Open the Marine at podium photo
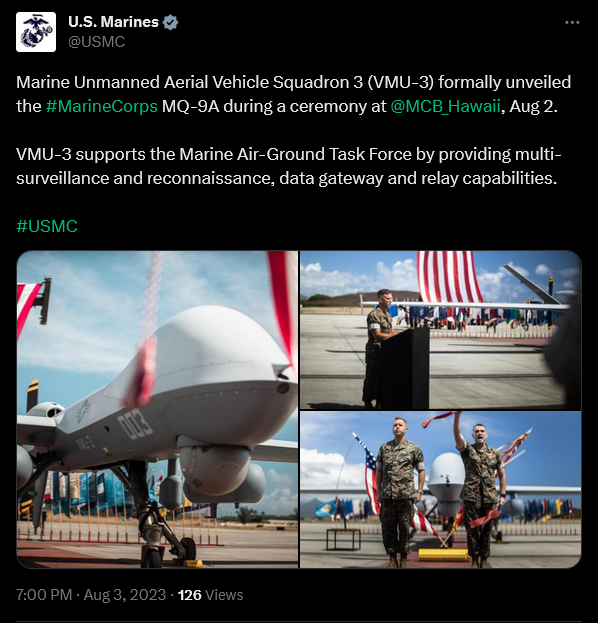 (x=440, y=330)
